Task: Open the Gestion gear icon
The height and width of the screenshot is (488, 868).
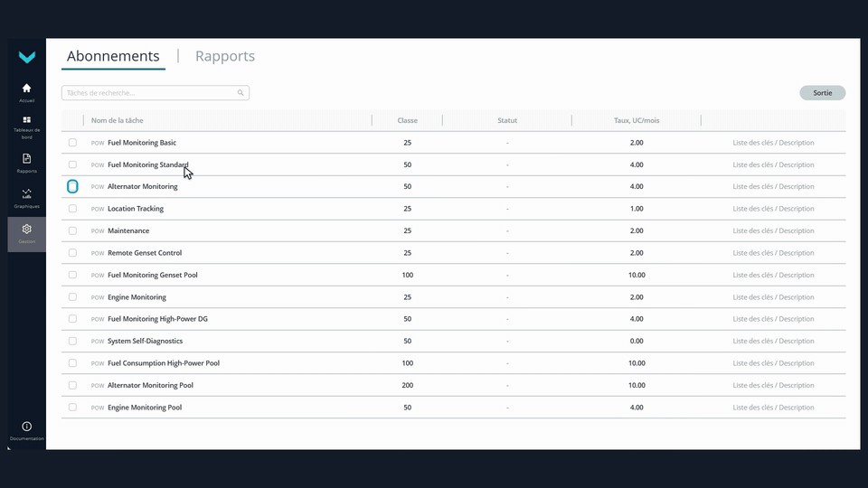Action: [26, 229]
